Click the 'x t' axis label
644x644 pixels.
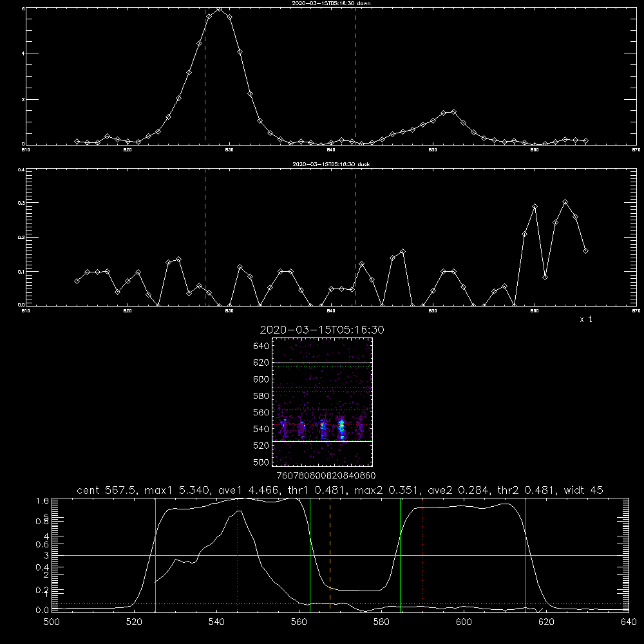point(585,319)
